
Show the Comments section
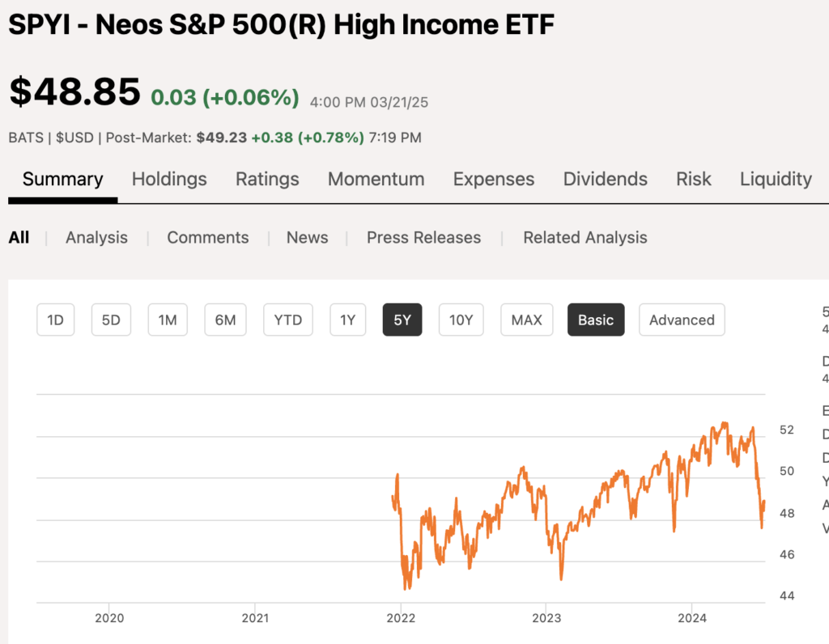[x=208, y=238]
